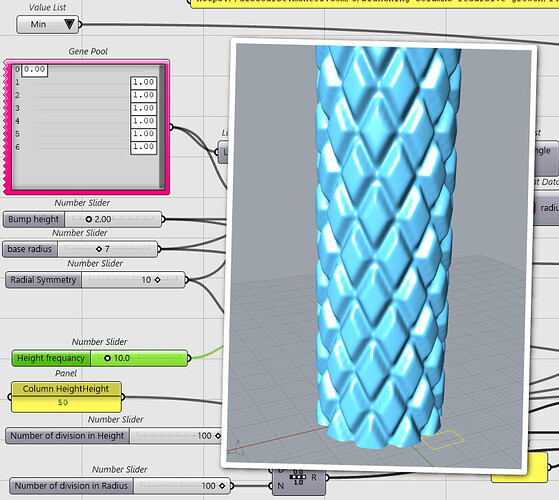The width and height of the screenshot is (559, 500).
Task: Select Gene Pool row 3 value box
Action: click(143, 108)
